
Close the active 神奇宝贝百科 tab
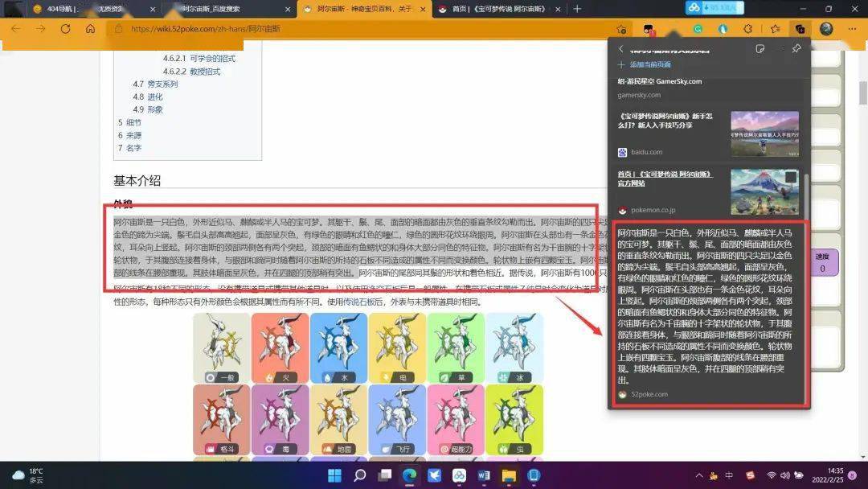(x=423, y=10)
